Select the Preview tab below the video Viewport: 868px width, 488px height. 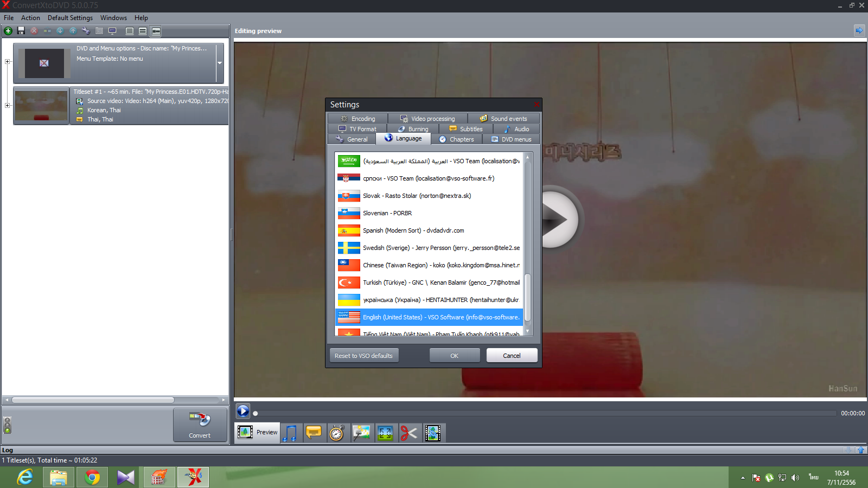tap(258, 433)
